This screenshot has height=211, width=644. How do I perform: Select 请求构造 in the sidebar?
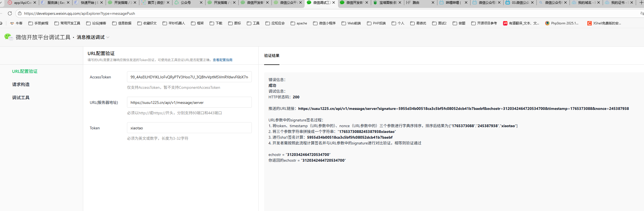click(21, 84)
